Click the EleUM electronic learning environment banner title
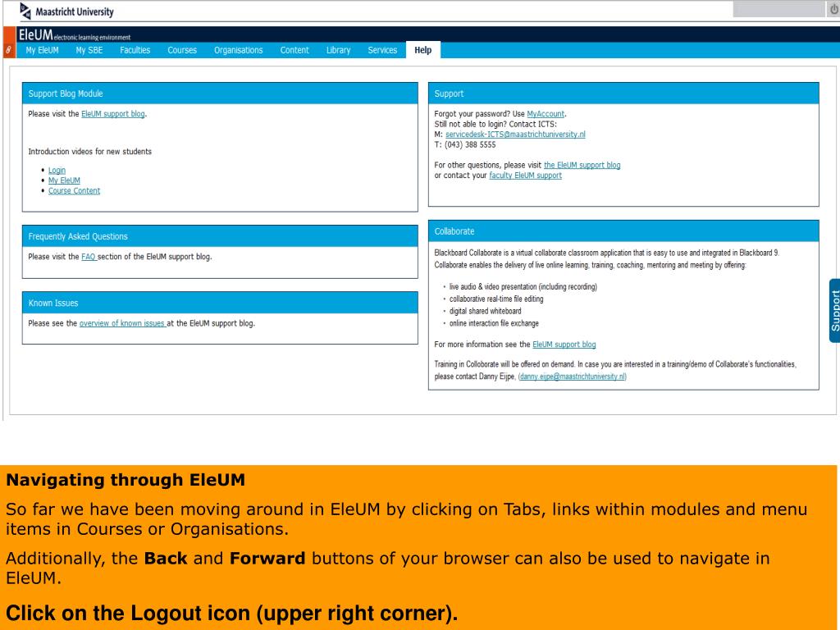Screen dimensions: 840x630 click(x=75, y=35)
